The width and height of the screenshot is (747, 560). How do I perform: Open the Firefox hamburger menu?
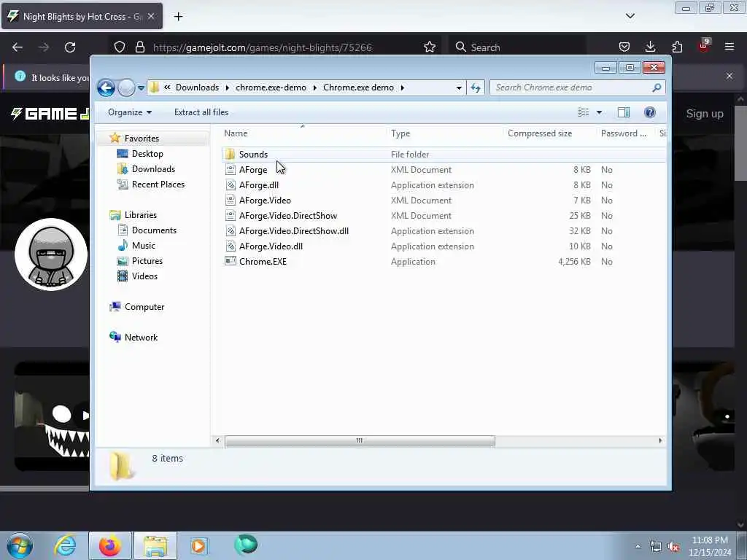click(729, 47)
